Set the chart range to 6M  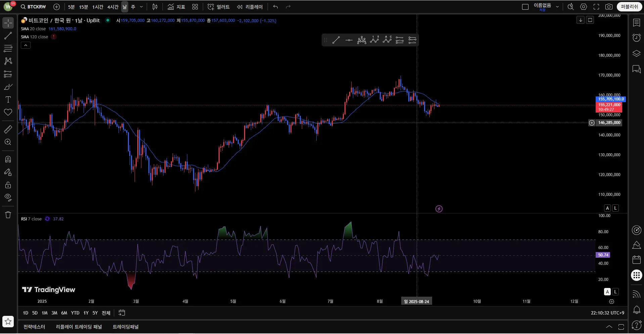tap(64, 313)
